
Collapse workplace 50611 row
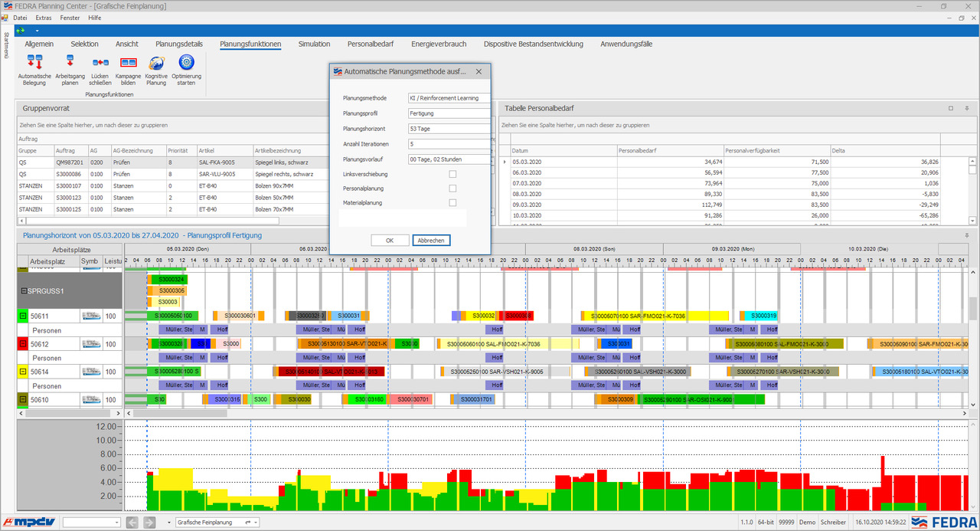[23, 316]
